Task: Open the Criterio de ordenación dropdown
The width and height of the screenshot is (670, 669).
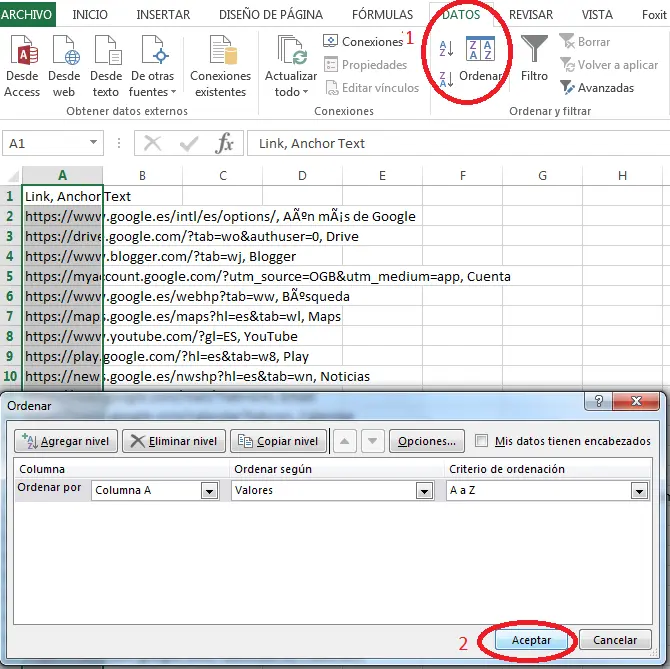Action: click(x=639, y=491)
